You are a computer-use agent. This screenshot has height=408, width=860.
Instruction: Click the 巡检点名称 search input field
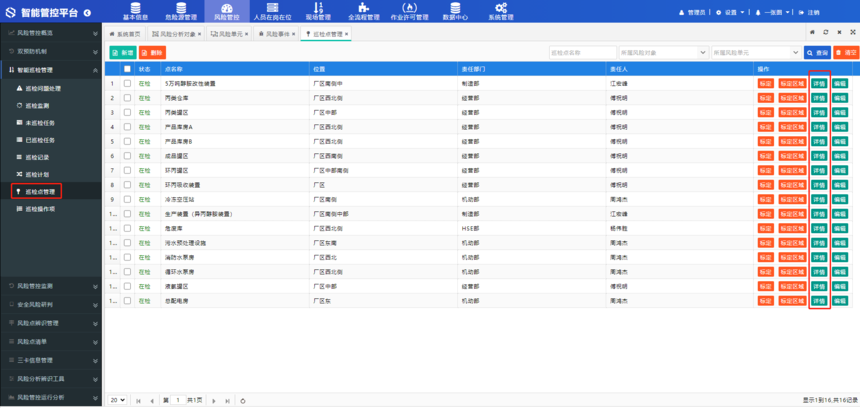point(580,52)
